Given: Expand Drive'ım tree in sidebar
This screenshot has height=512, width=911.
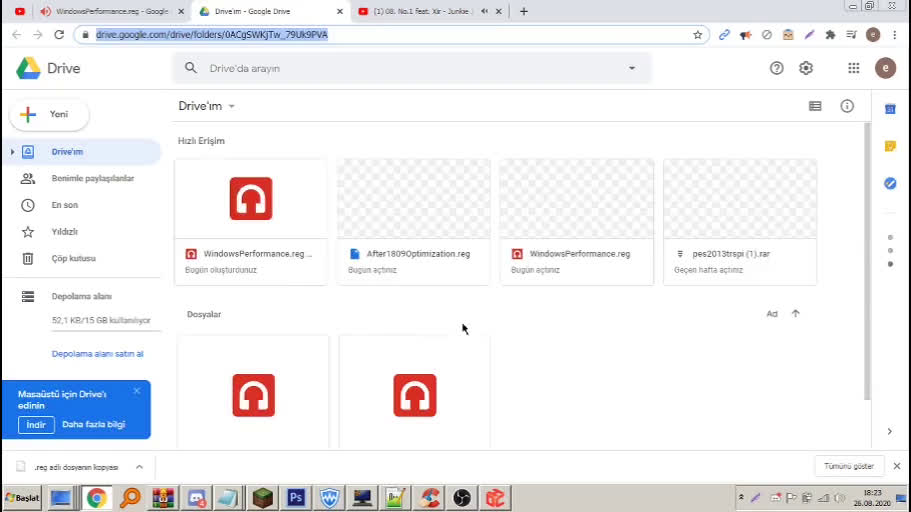Looking at the screenshot, I should pyautogui.click(x=12, y=152).
